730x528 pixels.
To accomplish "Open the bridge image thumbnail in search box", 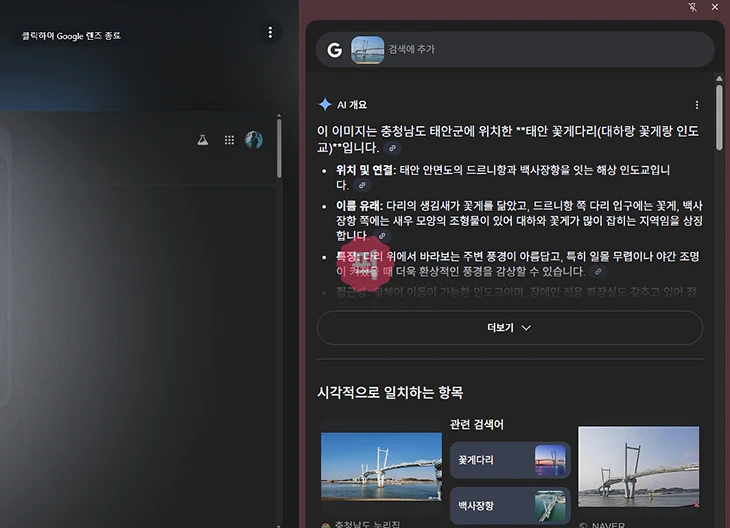I will pyautogui.click(x=367, y=49).
